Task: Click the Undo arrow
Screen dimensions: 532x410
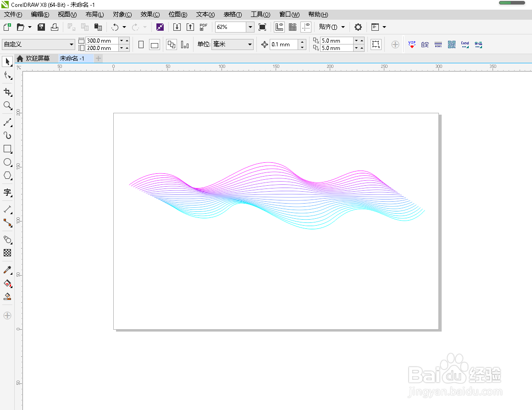Action: coord(115,27)
